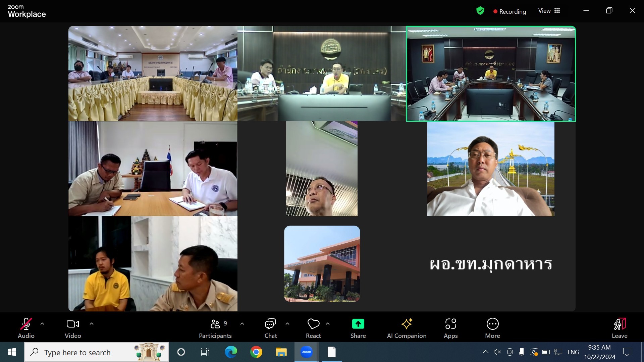Expand the reactions arrow beside React

click(x=328, y=324)
